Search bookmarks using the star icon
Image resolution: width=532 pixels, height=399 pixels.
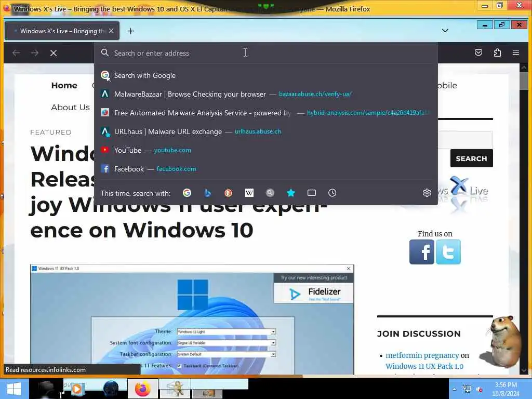point(291,193)
